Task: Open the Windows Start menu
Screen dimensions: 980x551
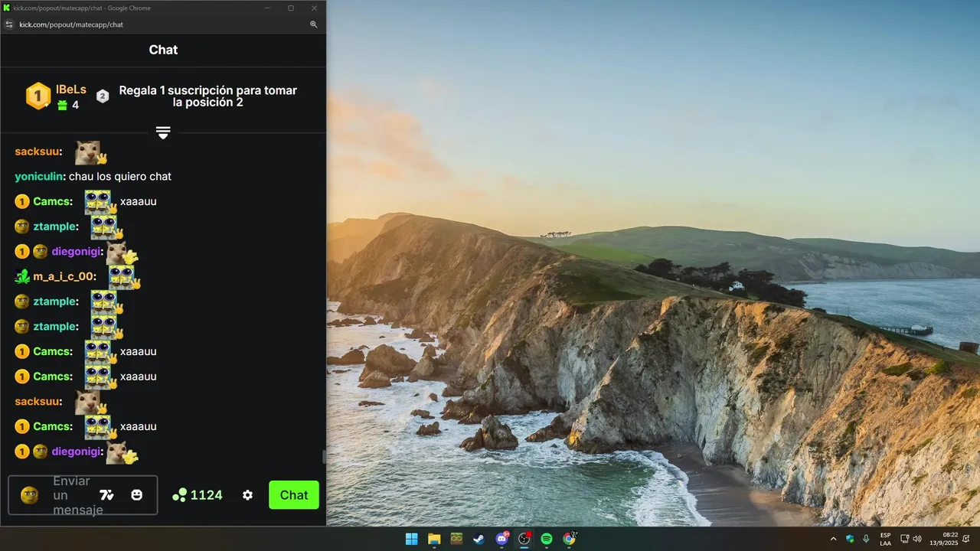Action: click(411, 539)
